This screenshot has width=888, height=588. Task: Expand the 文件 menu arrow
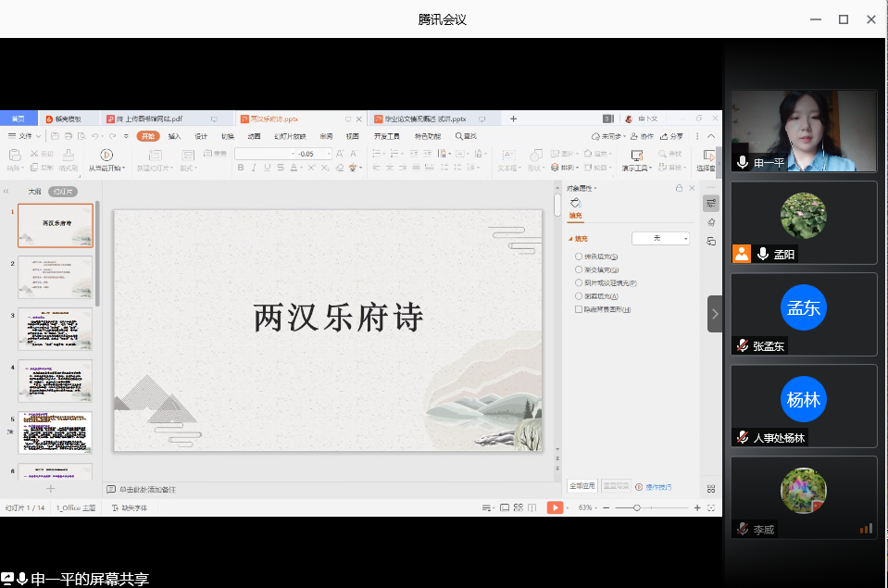click(x=39, y=136)
